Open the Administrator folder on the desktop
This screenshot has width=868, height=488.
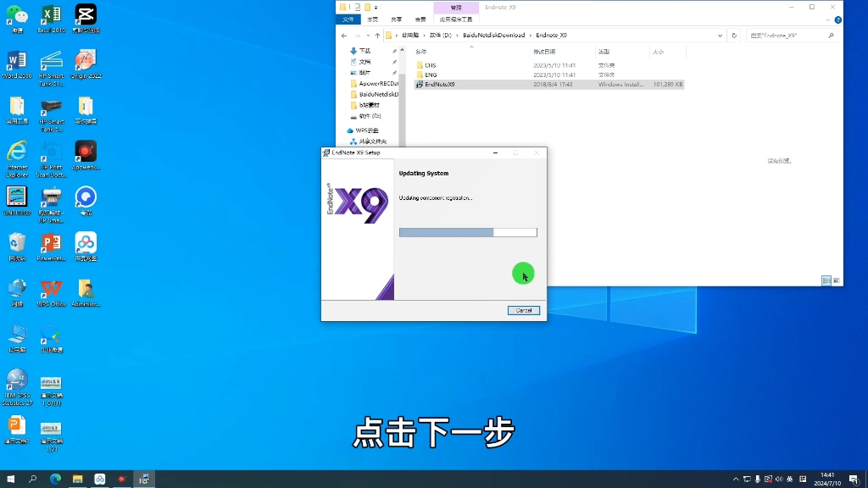point(86,292)
